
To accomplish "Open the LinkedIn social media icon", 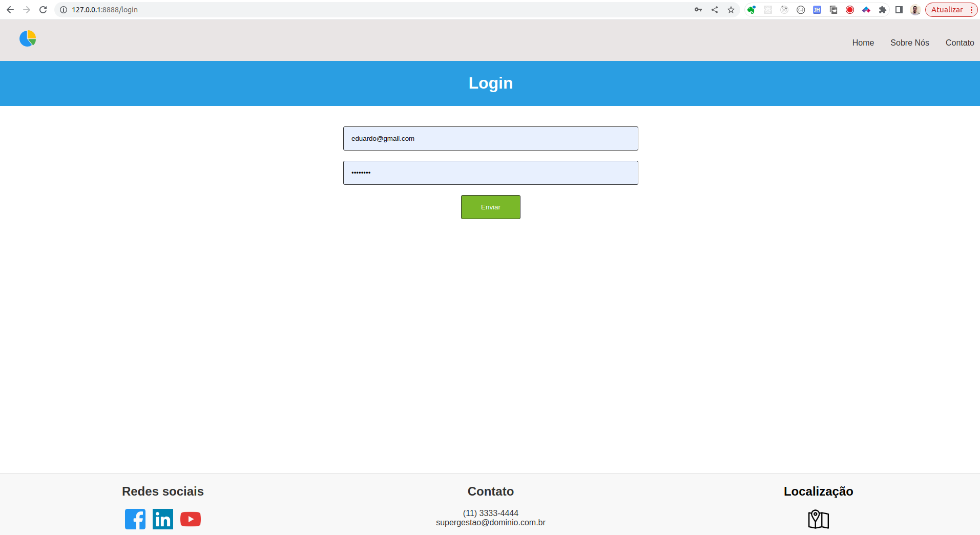I will pos(162,519).
